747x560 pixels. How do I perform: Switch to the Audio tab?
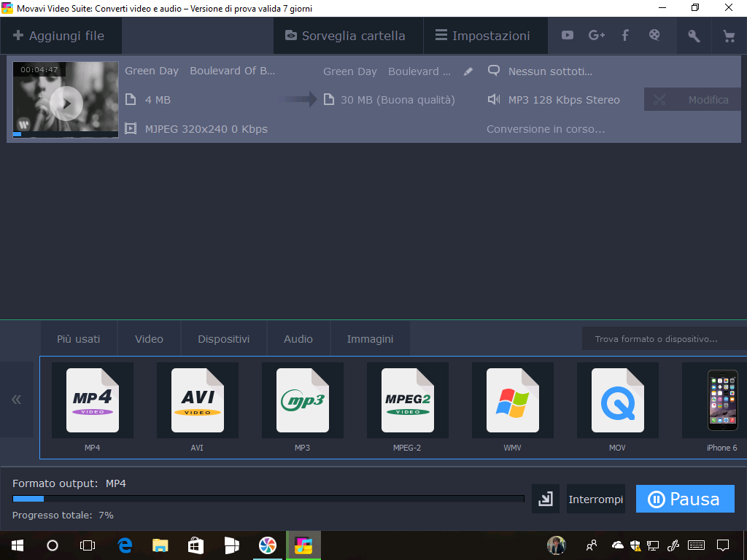(x=298, y=339)
